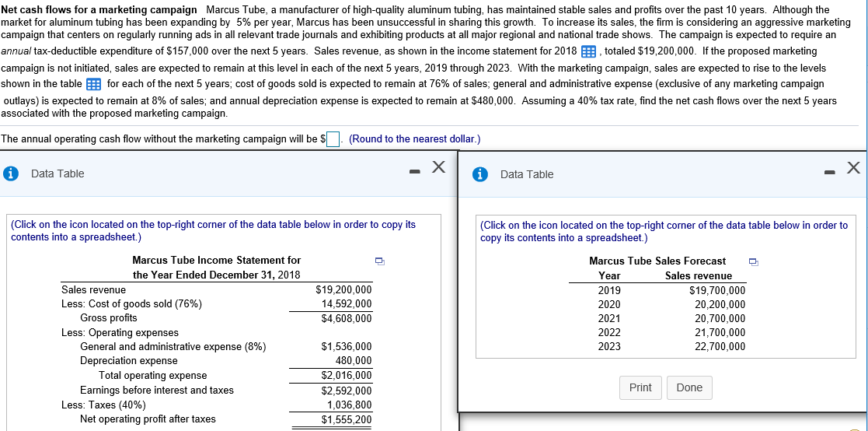This screenshot has width=868, height=431.
Task: Close the right Data Table dialog
Action: point(853,167)
